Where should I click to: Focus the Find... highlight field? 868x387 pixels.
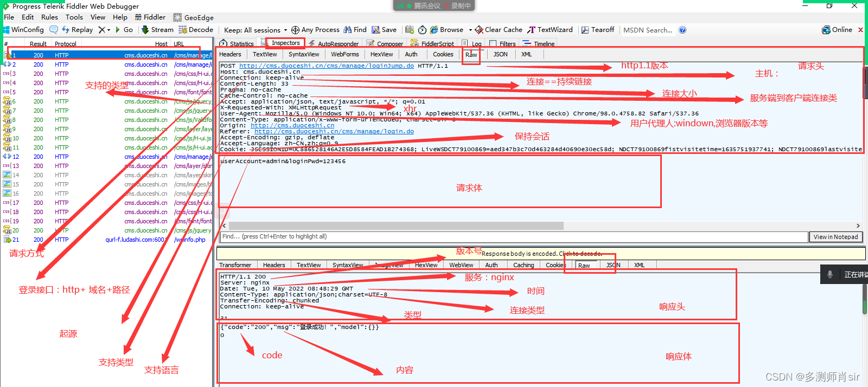[x=514, y=237]
